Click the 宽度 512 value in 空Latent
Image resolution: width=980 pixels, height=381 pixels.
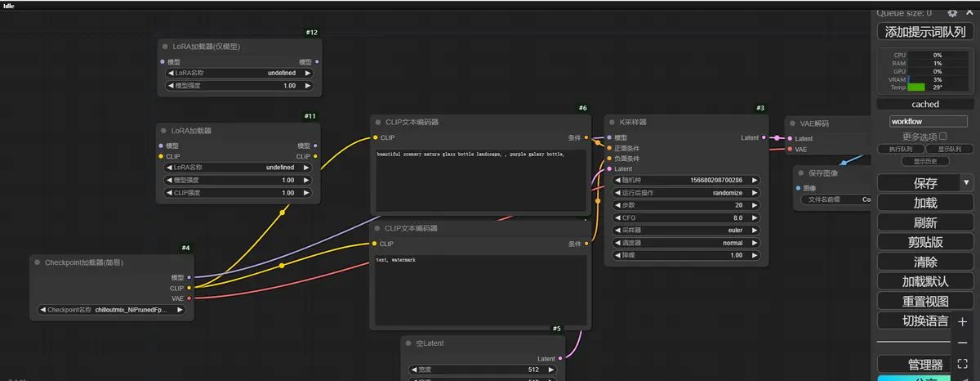click(x=532, y=369)
